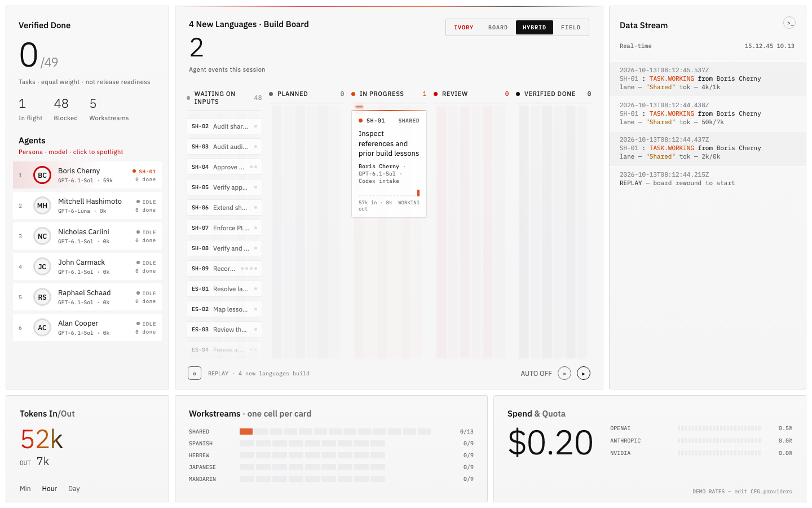
Task: Set token range to Day
Action: tap(74, 489)
